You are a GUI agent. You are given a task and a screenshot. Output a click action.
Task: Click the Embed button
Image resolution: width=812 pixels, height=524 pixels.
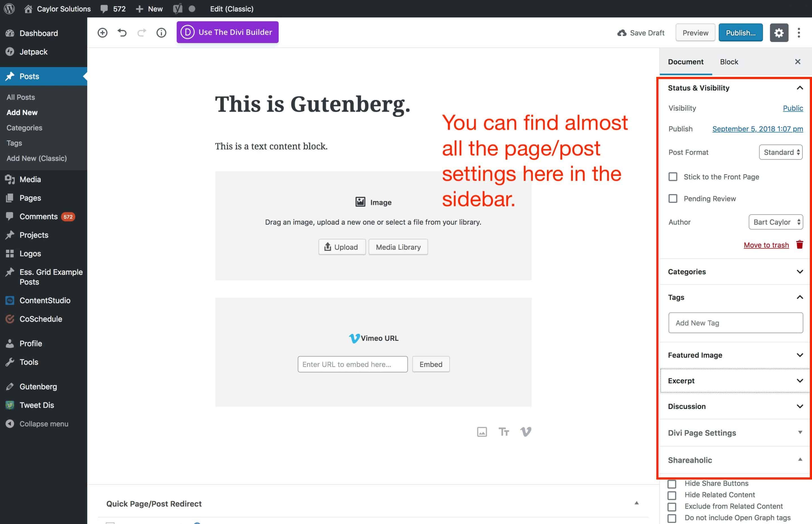431,364
